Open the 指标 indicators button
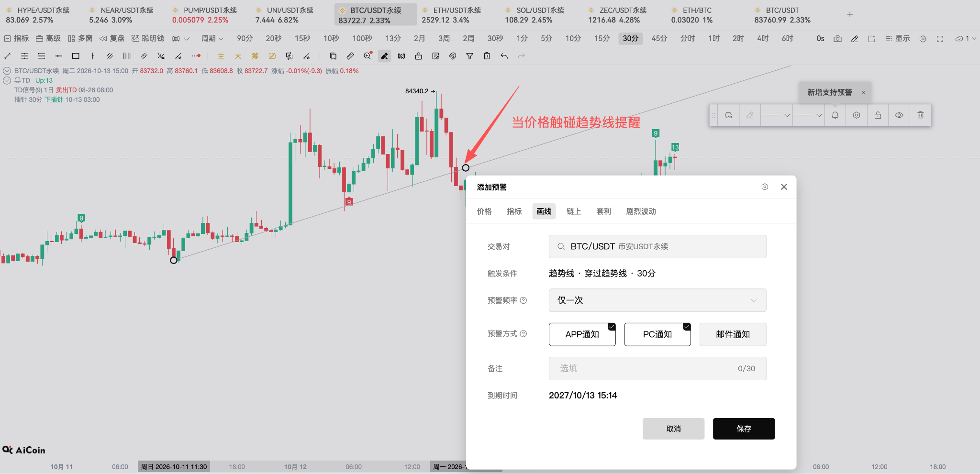Image resolution: width=980 pixels, height=474 pixels. 16,39
